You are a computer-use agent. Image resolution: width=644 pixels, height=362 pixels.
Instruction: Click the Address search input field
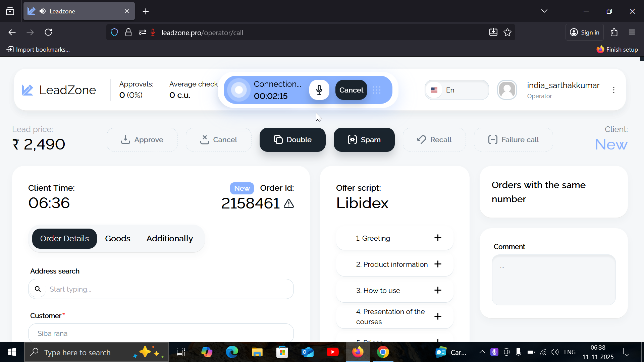coord(168,289)
